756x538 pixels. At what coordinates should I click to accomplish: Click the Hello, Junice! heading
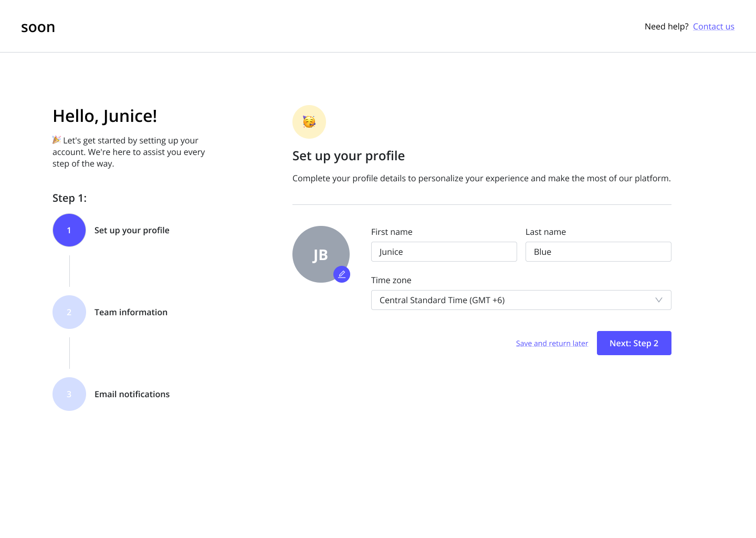point(105,116)
